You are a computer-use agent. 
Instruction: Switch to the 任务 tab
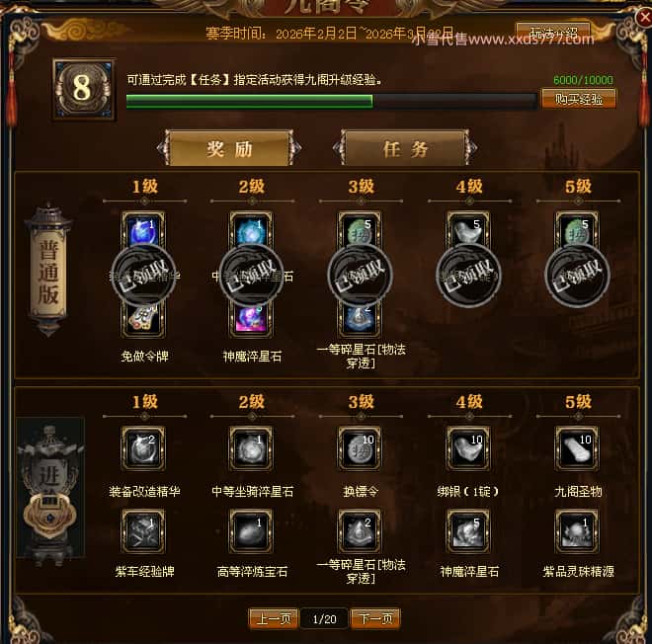(405, 148)
